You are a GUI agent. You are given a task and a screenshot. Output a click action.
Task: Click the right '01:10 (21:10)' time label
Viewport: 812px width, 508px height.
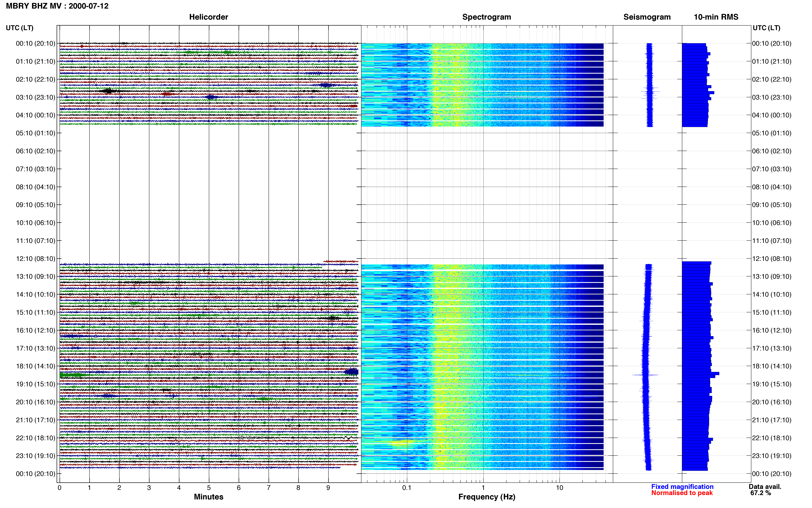tap(772, 61)
